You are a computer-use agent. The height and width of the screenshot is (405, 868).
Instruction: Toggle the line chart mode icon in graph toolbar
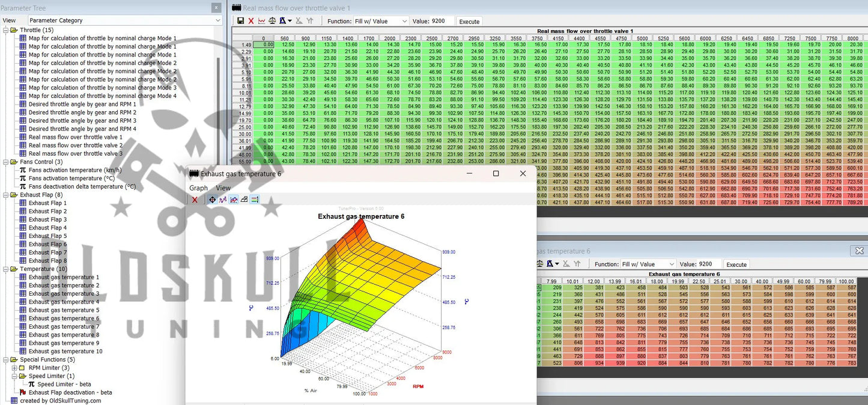223,199
